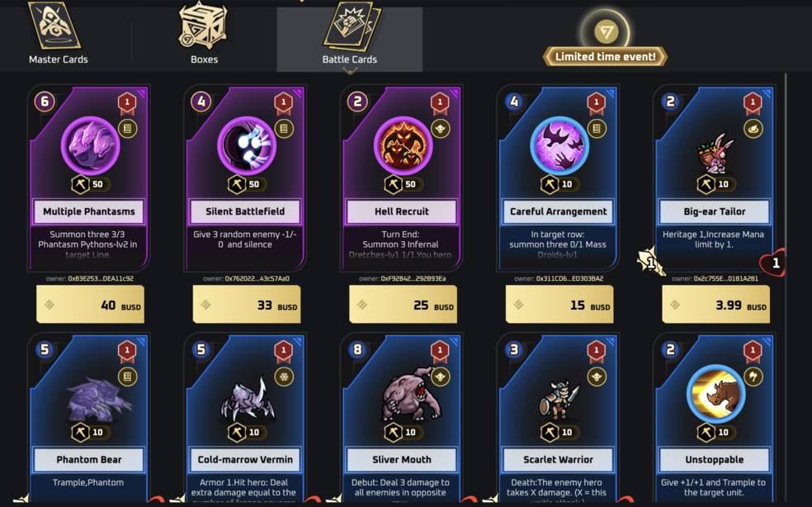Click the Unstoppable rhino artwork icon
812x507 pixels.
point(715,394)
